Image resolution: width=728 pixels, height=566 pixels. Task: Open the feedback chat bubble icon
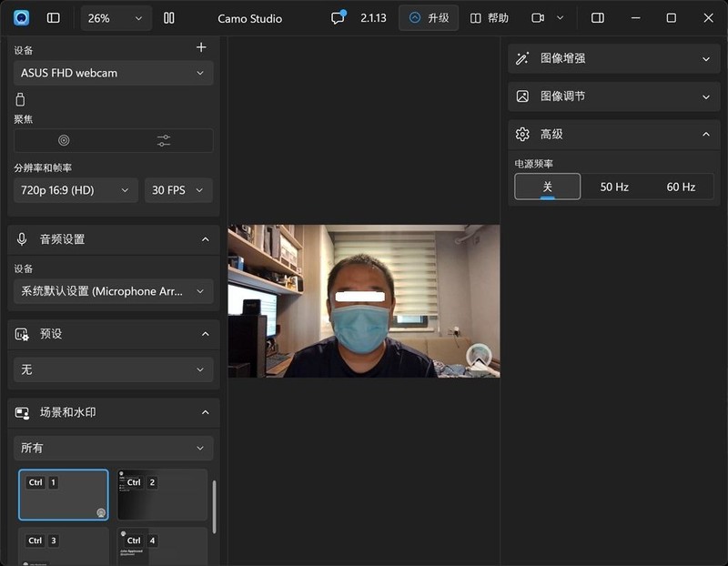338,18
